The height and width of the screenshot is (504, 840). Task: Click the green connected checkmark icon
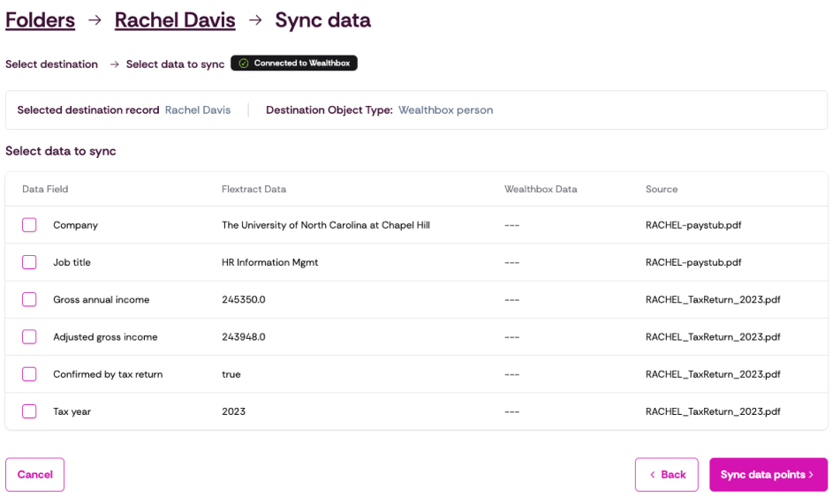(x=244, y=64)
